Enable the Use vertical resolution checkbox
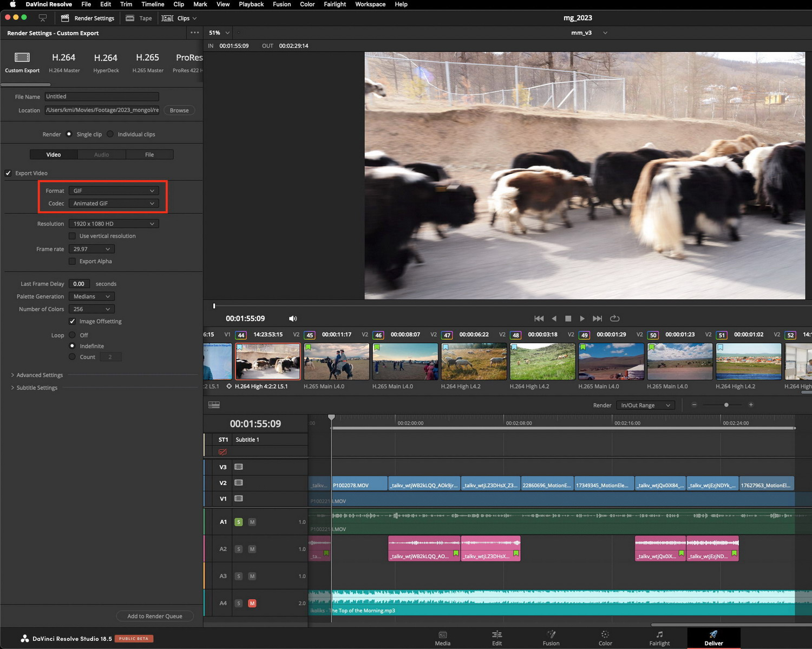Image resolution: width=812 pixels, height=649 pixels. point(72,236)
